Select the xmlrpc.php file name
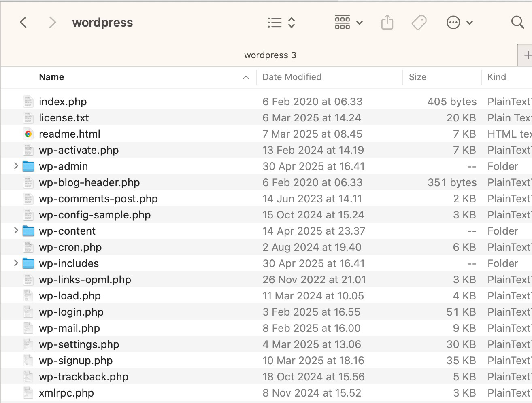Image resolution: width=532 pixels, height=403 pixels. (x=66, y=393)
